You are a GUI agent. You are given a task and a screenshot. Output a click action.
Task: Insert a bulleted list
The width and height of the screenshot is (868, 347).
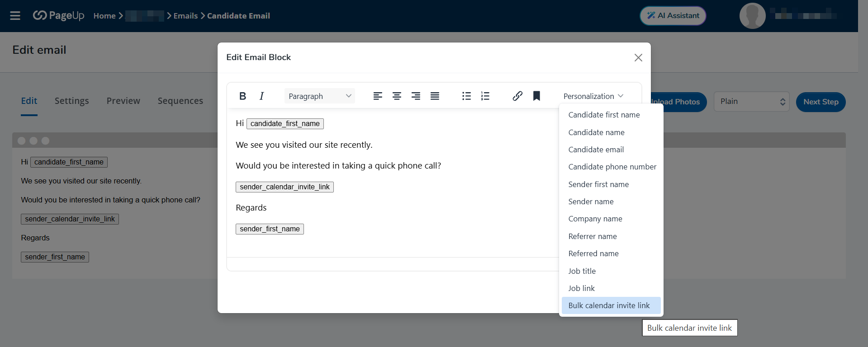click(x=466, y=96)
